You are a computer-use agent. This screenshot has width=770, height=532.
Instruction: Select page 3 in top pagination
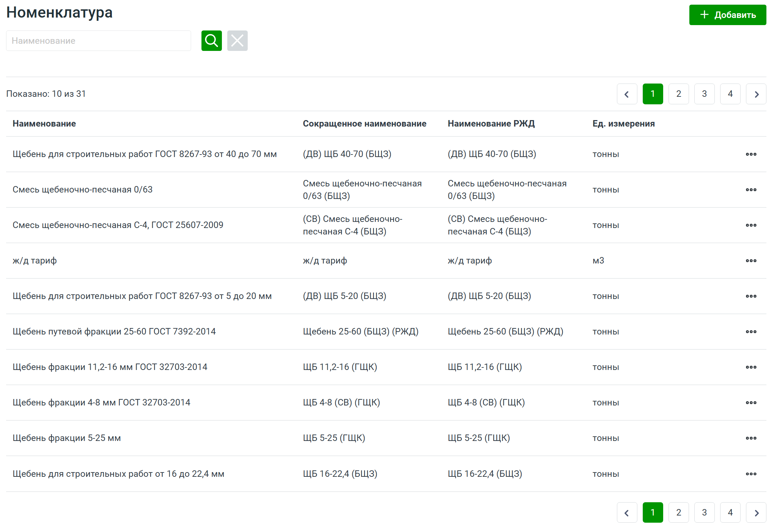(x=704, y=94)
